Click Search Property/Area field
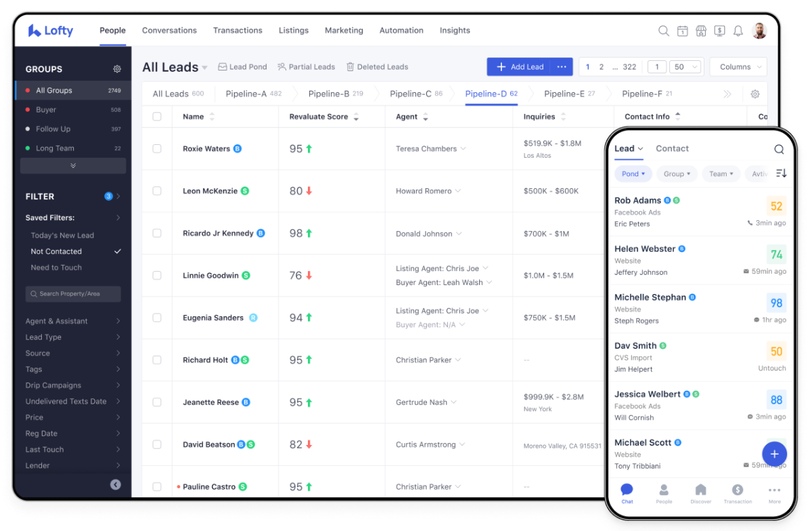The width and height of the screenshot is (812, 531). click(x=73, y=294)
